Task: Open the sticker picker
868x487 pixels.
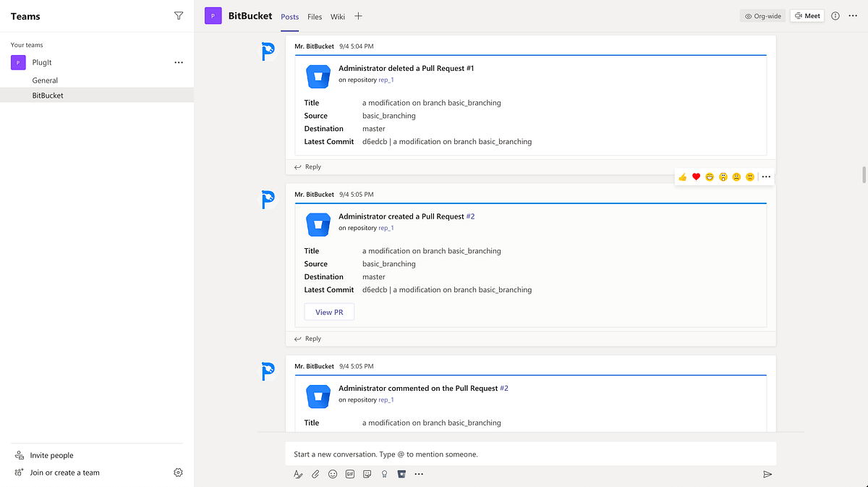Action: tap(367, 474)
